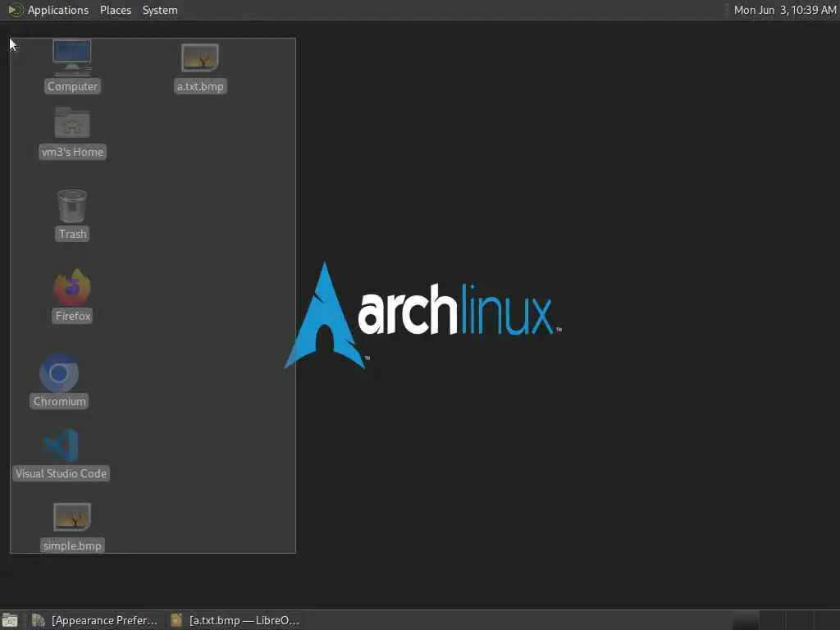Select the Trash icon on desktop

point(72,206)
